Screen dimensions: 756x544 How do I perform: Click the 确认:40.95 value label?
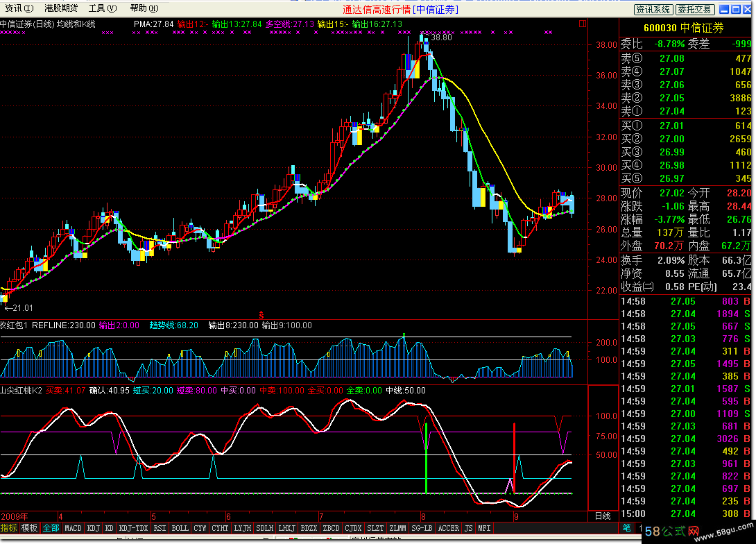(x=110, y=390)
